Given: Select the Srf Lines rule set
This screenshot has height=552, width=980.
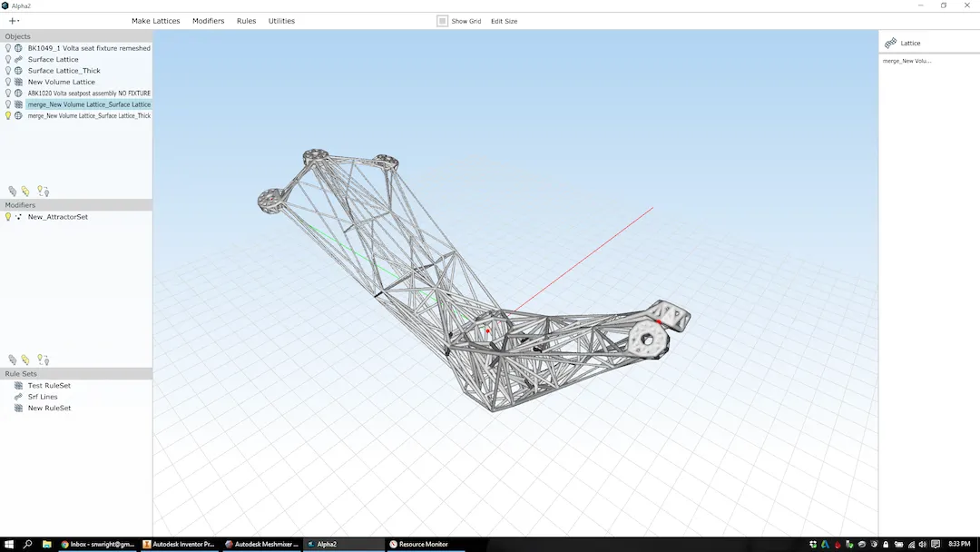Looking at the screenshot, I should 43,397.
